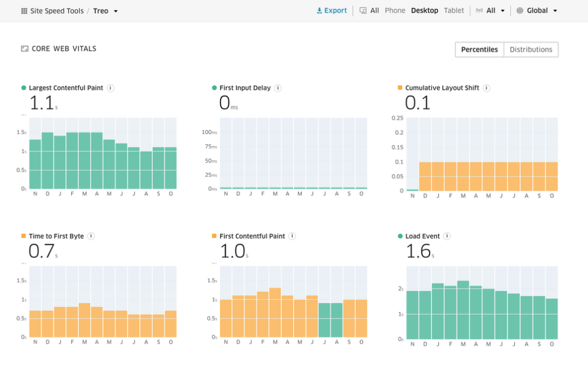Switch to Percentiles view
The height and width of the screenshot is (382, 588).
pyautogui.click(x=479, y=49)
